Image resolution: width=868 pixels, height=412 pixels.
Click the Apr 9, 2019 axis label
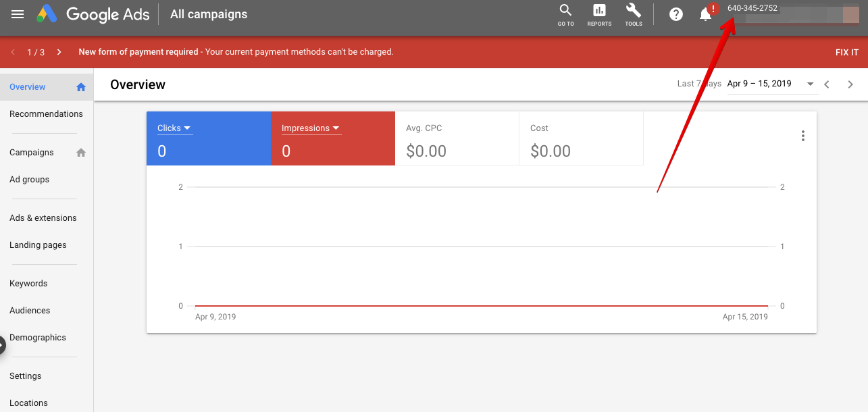215,317
